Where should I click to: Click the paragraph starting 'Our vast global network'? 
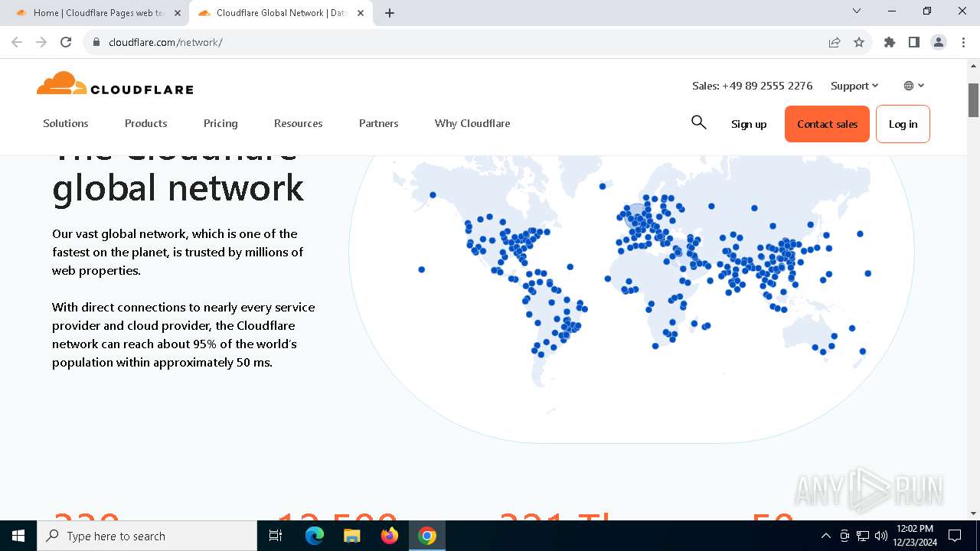(x=178, y=252)
